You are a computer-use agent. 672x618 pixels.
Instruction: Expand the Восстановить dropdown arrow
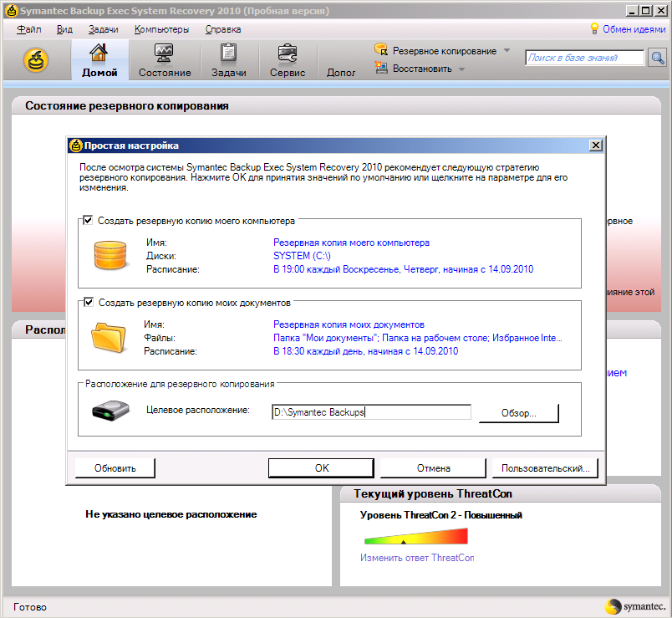coord(462,69)
